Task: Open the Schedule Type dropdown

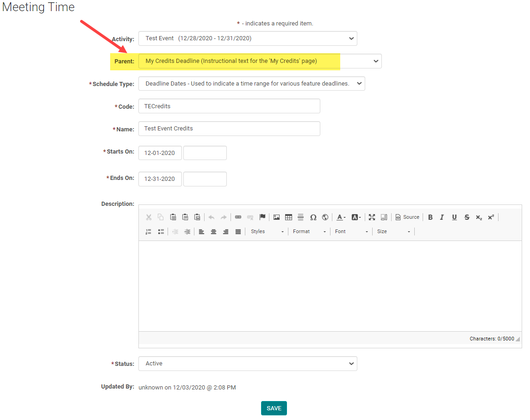Action: (251, 84)
